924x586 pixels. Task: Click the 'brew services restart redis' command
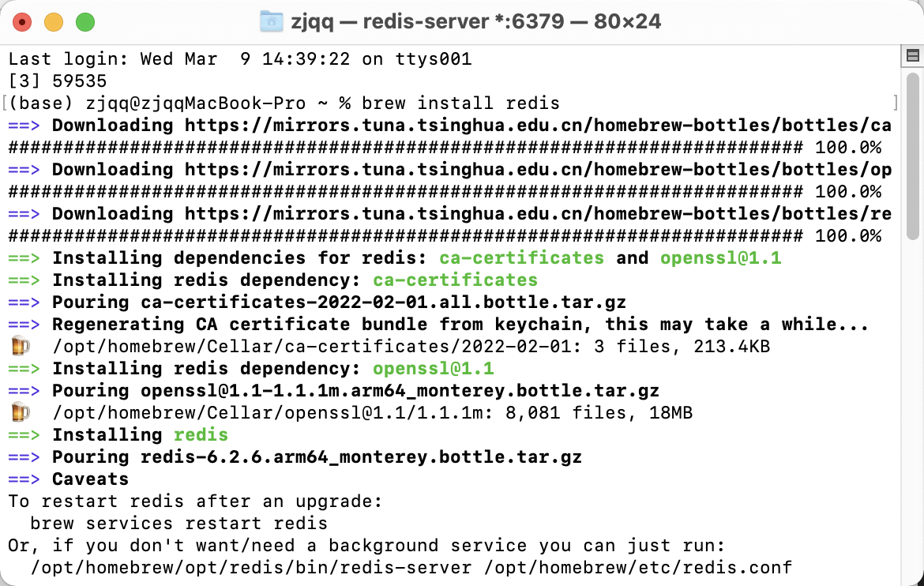pos(179,524)
